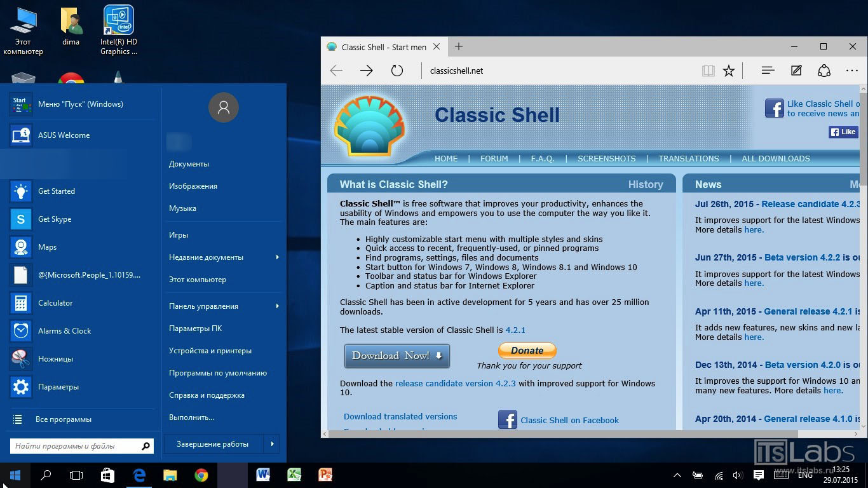Open Get Started lightbulb icon
The image size is (868, 488).
[20, 191]
